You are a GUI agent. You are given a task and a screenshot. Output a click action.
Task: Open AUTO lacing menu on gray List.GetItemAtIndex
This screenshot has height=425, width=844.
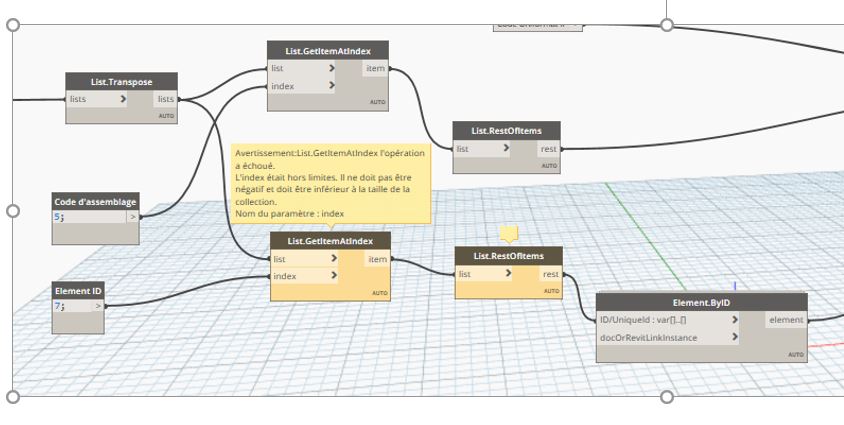pyautogui.click(x=377, y=102)
